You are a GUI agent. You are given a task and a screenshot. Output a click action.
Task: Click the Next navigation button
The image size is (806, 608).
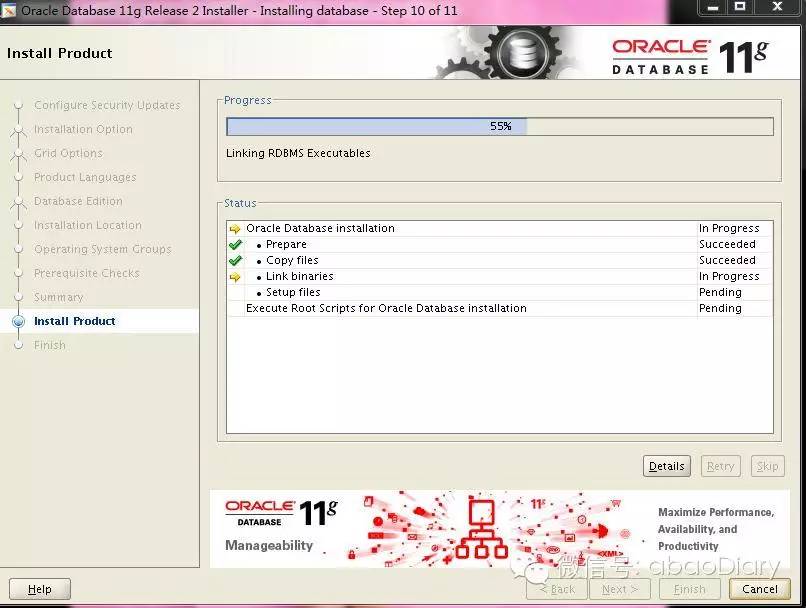click(620, 589)
